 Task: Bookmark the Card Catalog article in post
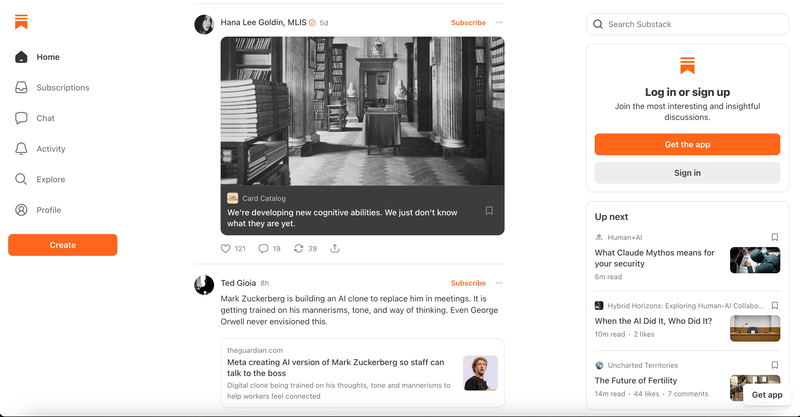(x=489, y=211)
